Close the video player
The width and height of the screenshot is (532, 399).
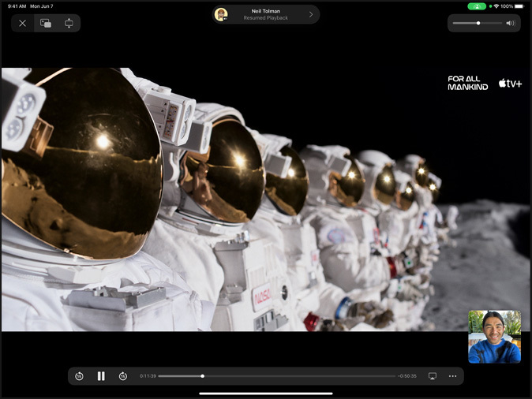pyautogui.click(x=22, y=23)
